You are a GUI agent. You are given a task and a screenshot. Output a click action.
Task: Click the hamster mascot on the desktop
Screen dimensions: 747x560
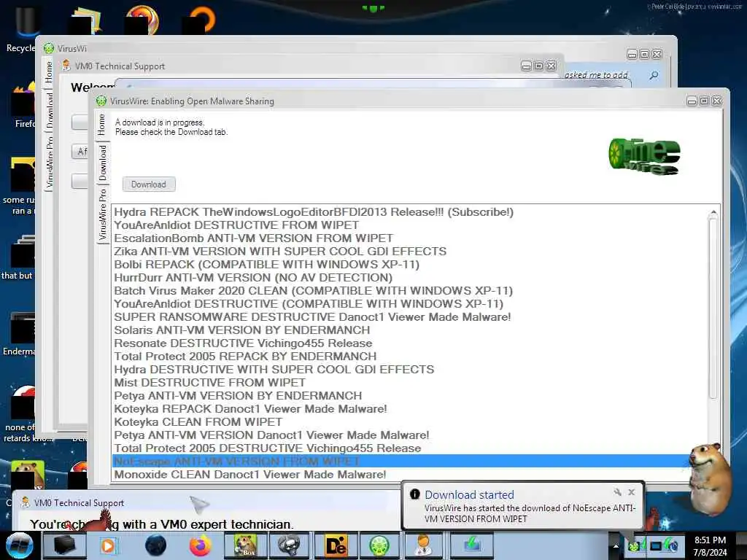pyautogui.click(x=709, y=478)
